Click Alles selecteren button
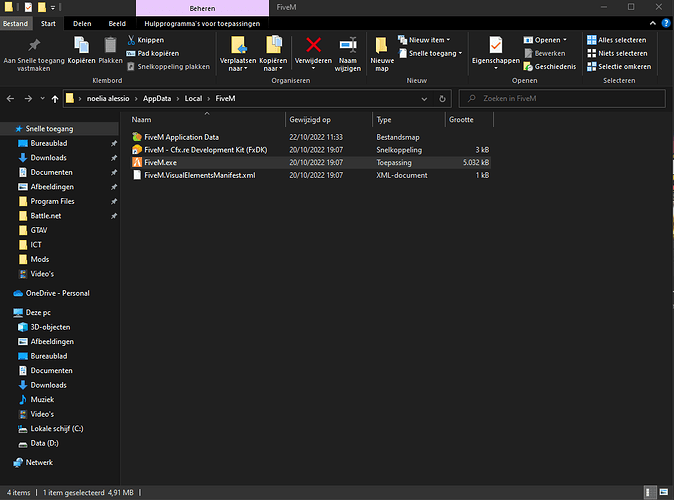This screenshot has width=674, height=500. click(x=615, y=40)
